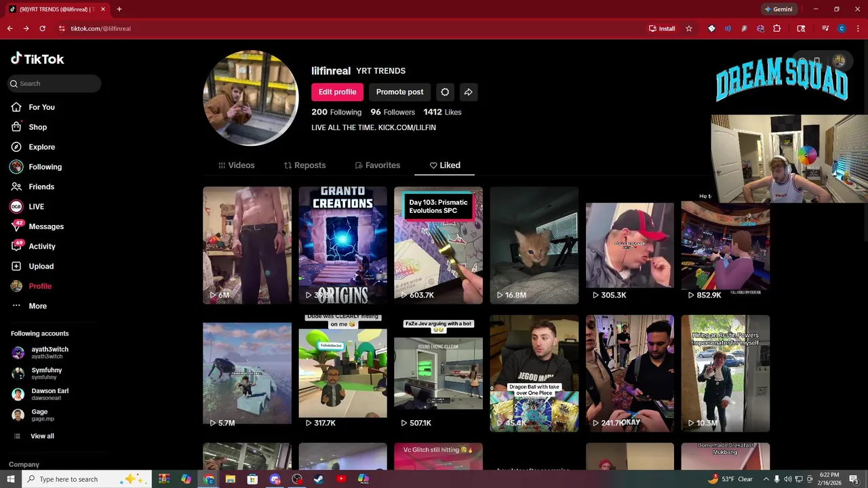Open the 96 Followers list
This screenshot has width=868, height=488.
(393, 113)
